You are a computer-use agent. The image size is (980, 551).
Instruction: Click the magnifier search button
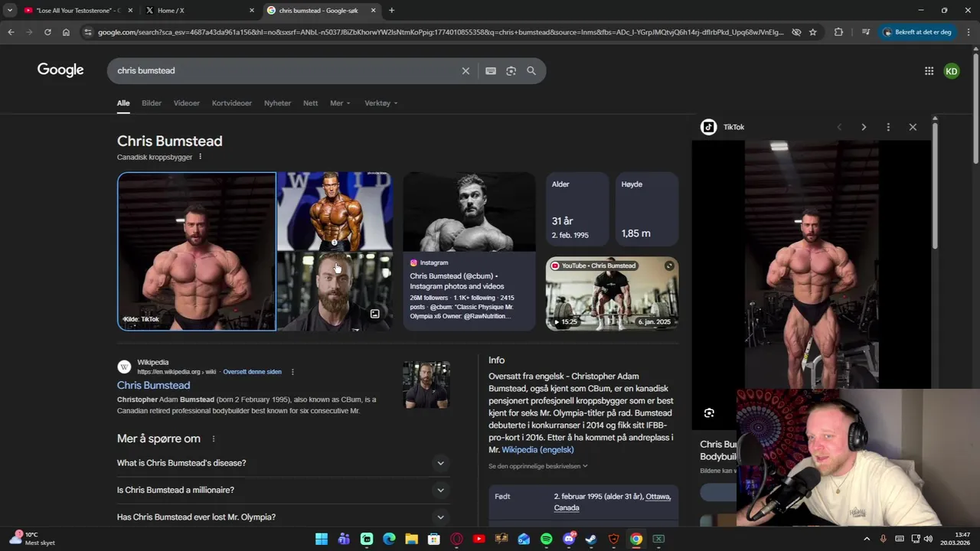(x=531, y=70)
